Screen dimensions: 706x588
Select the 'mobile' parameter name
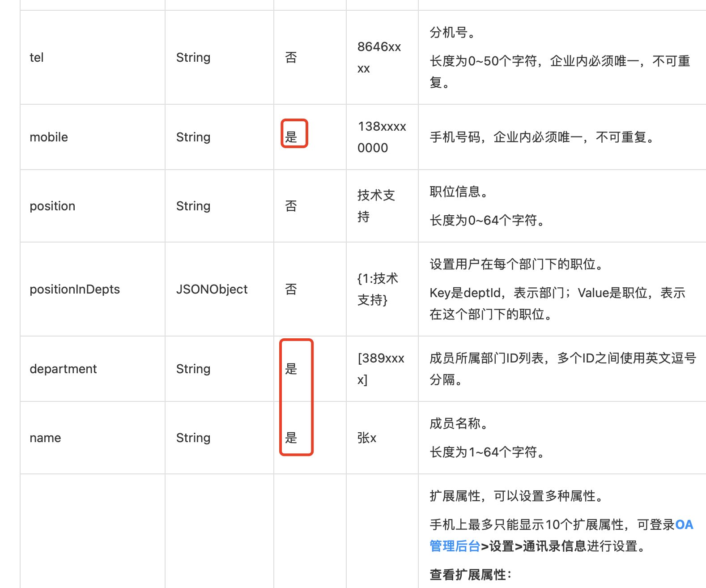[x=49, y=137]
